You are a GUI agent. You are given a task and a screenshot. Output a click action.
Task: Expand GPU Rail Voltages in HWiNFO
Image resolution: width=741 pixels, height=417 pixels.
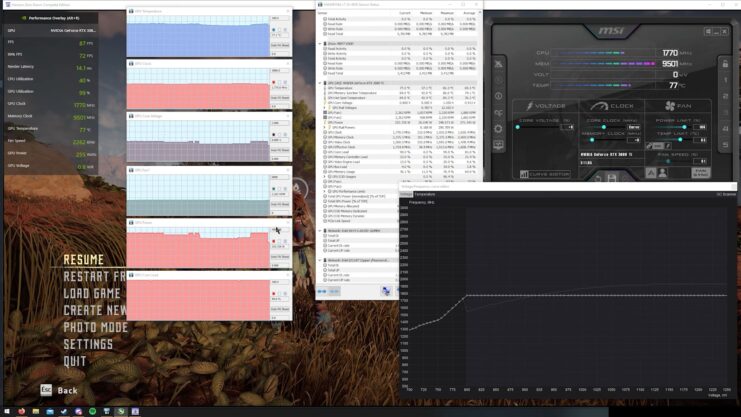point(325,108)
